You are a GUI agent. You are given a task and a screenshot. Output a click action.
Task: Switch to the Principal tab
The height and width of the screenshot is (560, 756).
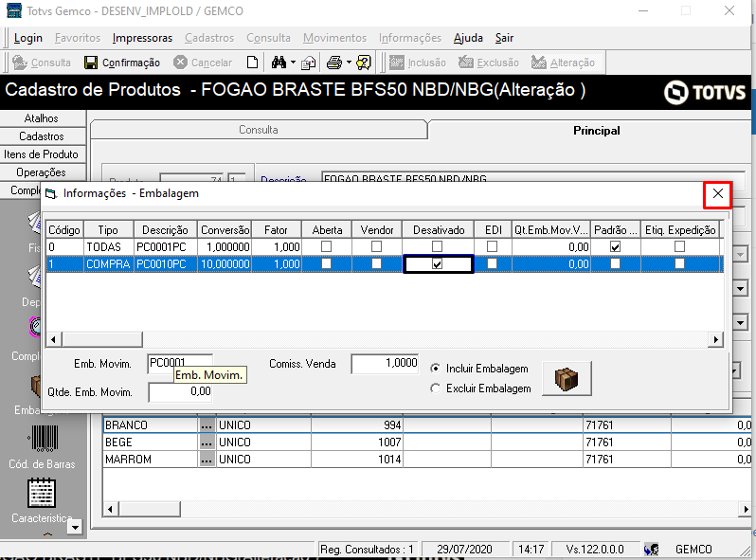[597, 130]
